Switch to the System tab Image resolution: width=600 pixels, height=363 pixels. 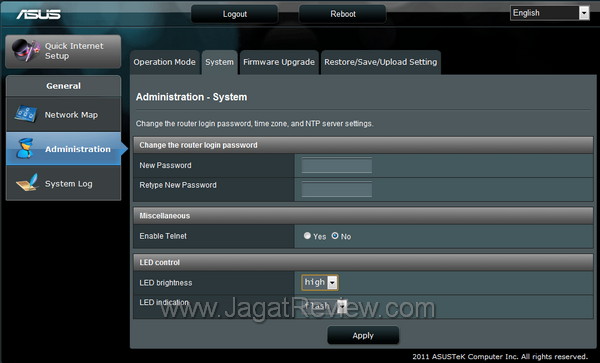coord(219,62)
